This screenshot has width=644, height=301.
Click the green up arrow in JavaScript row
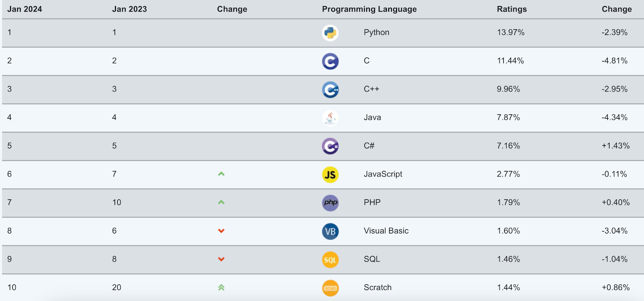[x=221, y=174]
